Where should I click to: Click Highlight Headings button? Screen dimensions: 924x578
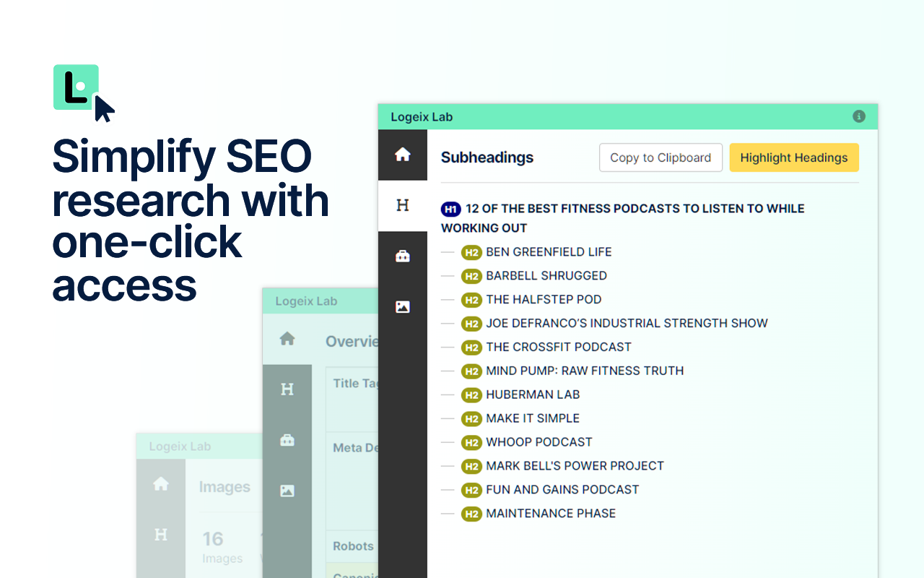pos(794,158)
